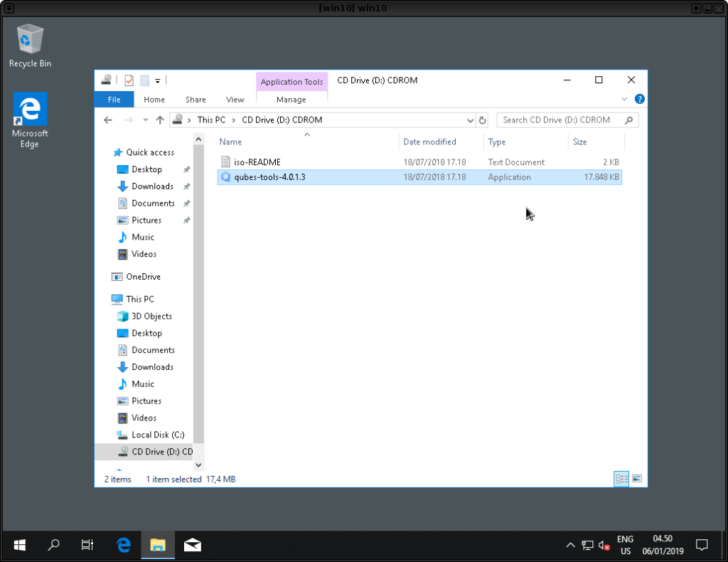Select CD Drive (D:) in navigation tree

(x=144, y=452)
